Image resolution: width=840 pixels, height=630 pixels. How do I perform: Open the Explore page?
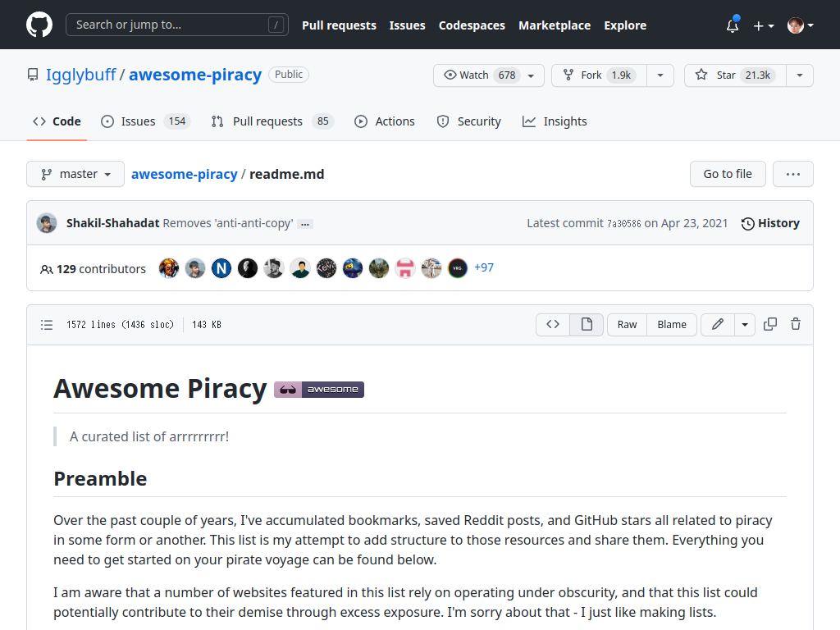click(625, 25)
